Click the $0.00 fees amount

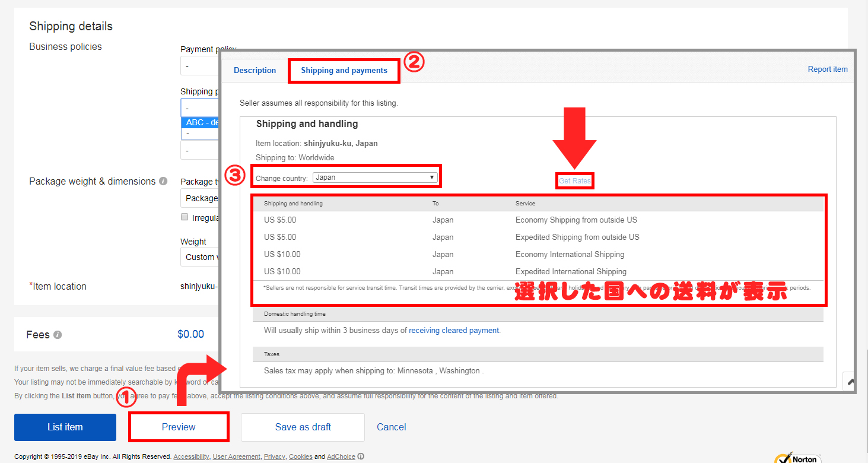pyautogui.click(x=190, y=335)
